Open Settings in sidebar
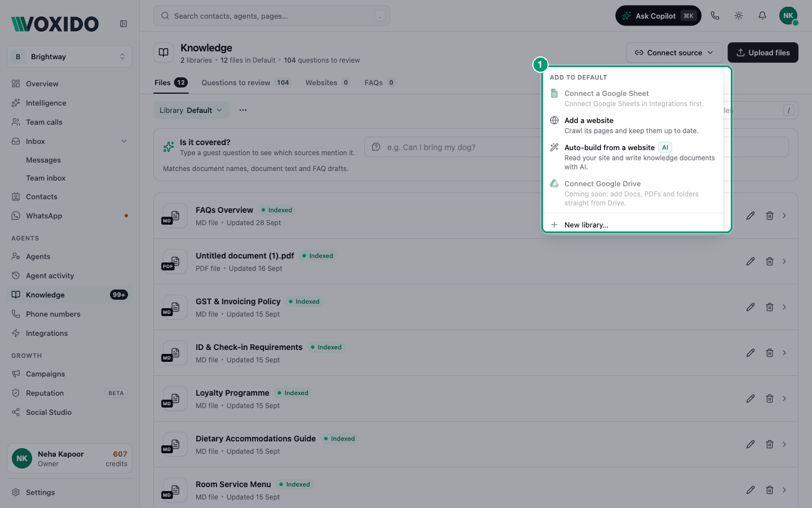 pos(70,492)
